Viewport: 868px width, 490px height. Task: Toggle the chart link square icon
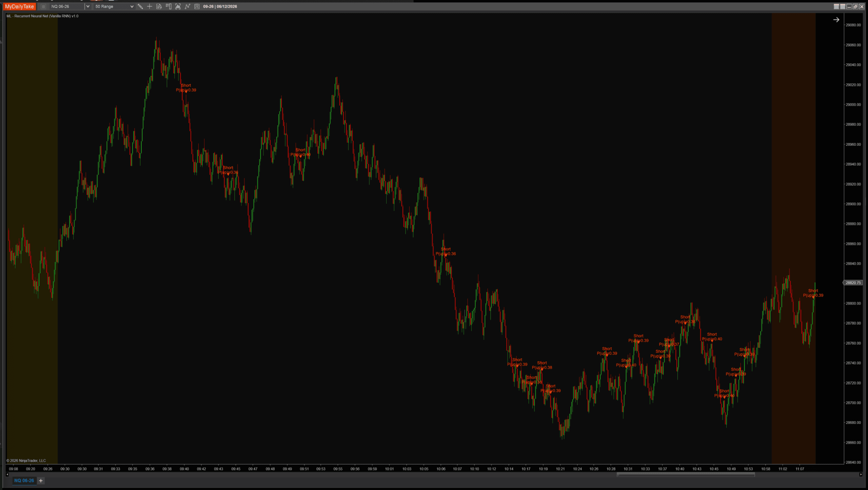point(43,6)
